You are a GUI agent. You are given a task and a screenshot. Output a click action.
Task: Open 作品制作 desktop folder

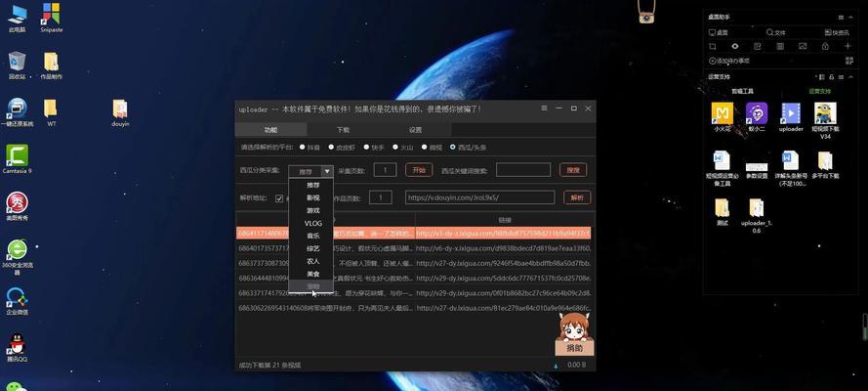point(51,65)
